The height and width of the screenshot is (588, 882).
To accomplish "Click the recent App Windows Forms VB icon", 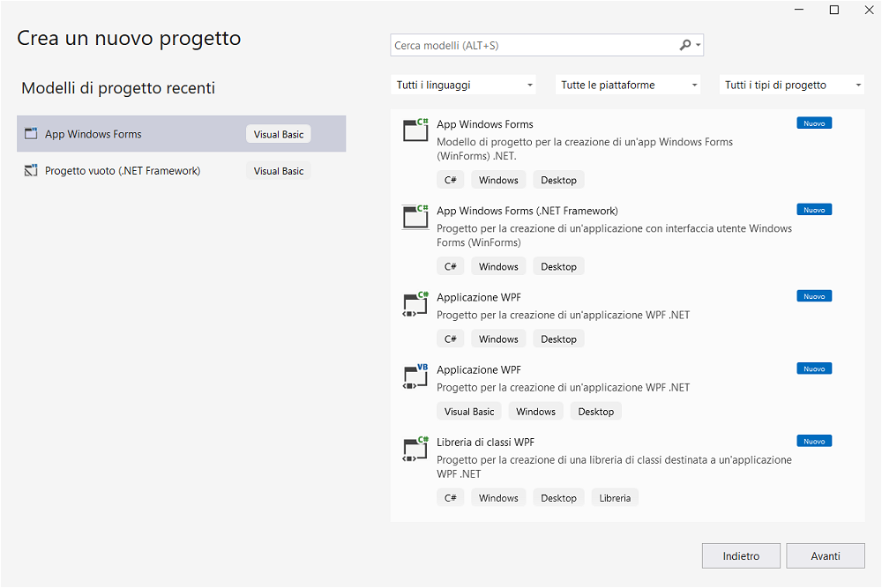I will click(31, 134).
